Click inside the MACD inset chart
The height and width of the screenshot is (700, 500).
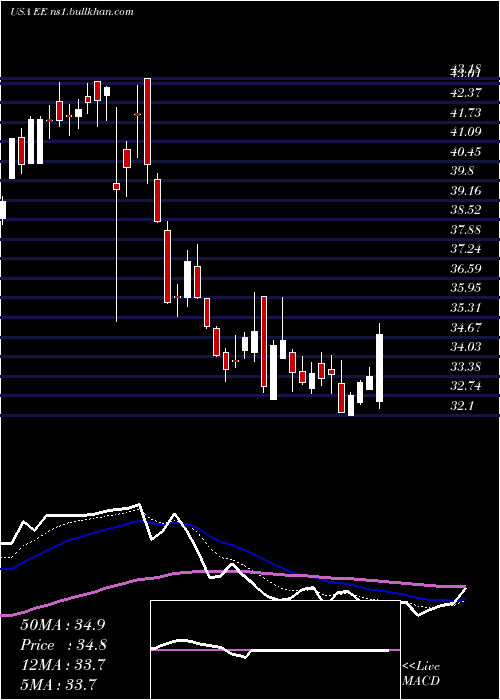point(275,650)
